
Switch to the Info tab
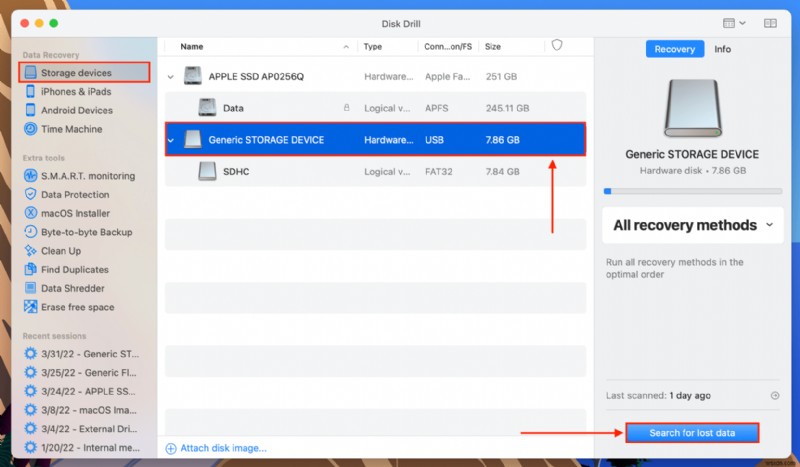[x=722, y=49]
